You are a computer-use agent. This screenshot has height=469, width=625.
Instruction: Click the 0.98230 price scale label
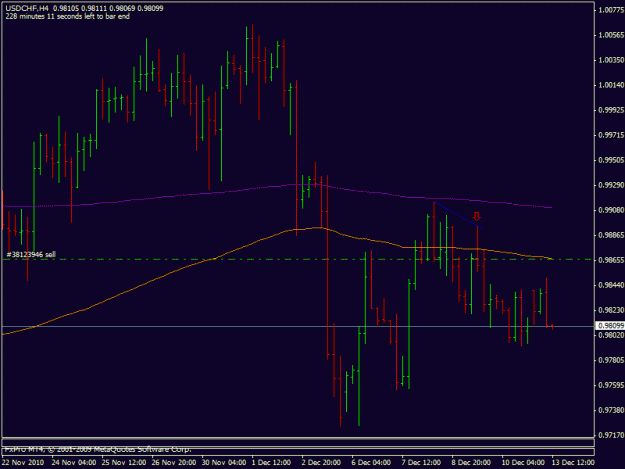coord(611,310)
